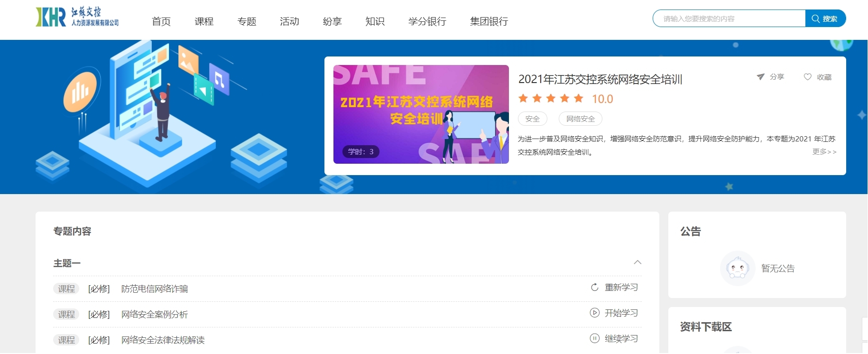
Task: Click 课程 badge on 防范电信网络诈骗 row
Action: [66, 289]
